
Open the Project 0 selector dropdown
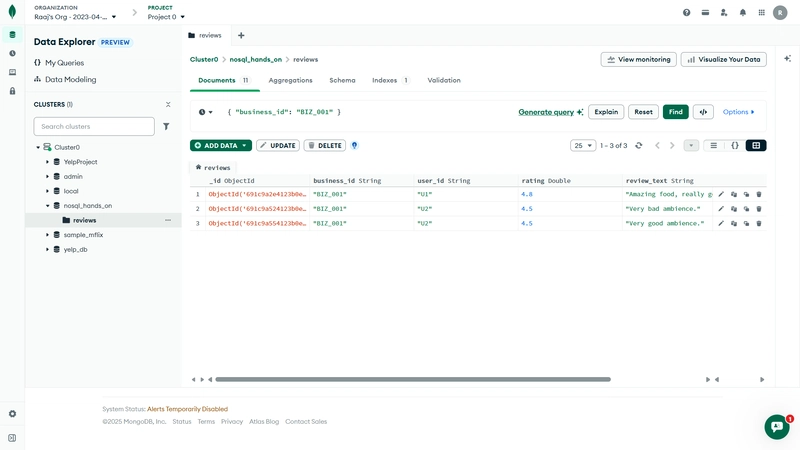166,17
